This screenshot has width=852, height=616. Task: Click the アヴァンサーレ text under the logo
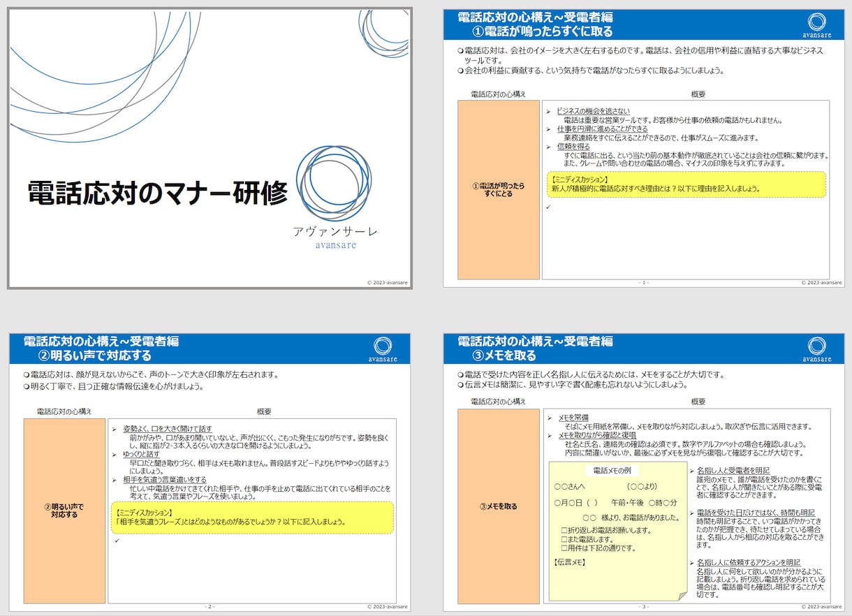(x=336, y=232)
